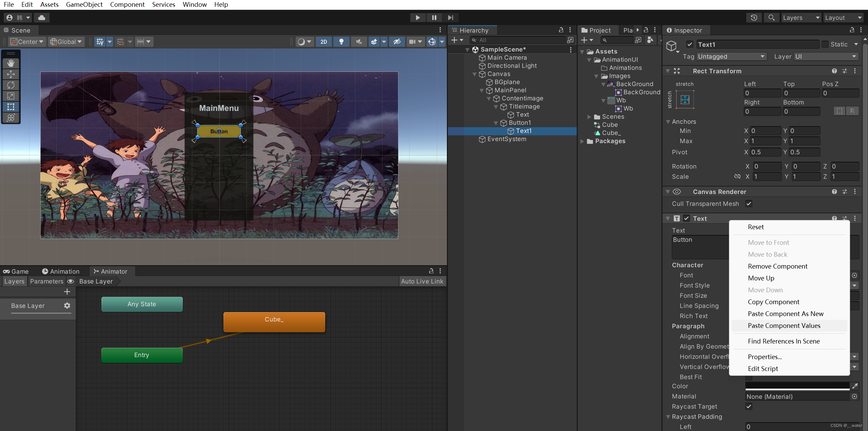This screenshot has height=431, width=868.
Task: Switch to the Game tab
Action: 16,271
